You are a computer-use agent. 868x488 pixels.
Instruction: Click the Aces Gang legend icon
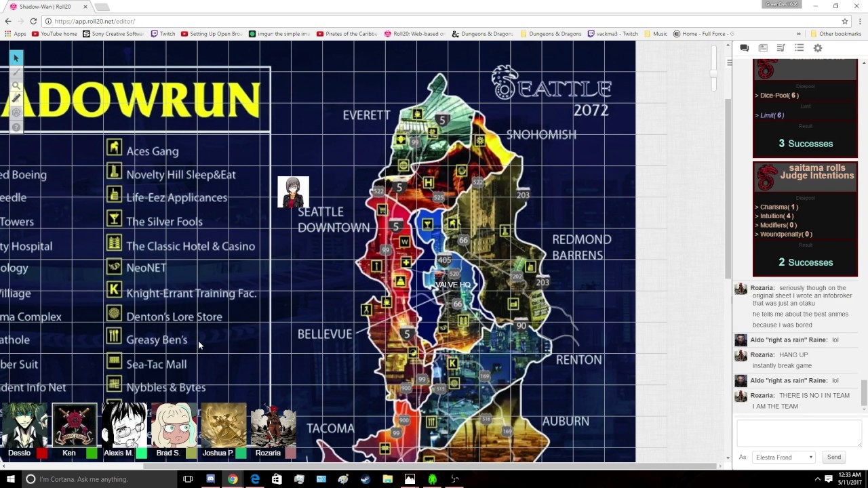click(x=114, y=147)
